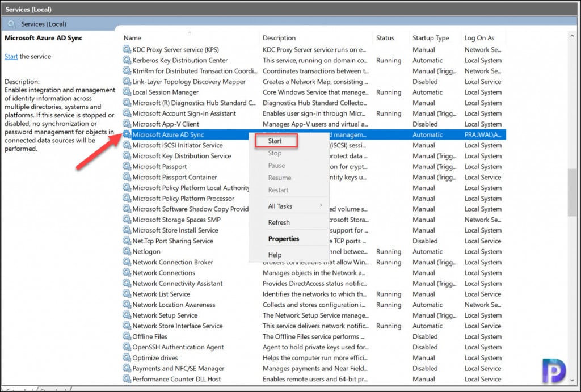Expand the All Tasks submenu
Viewport: 581px width, 392px height.
[x=289, y=206]
